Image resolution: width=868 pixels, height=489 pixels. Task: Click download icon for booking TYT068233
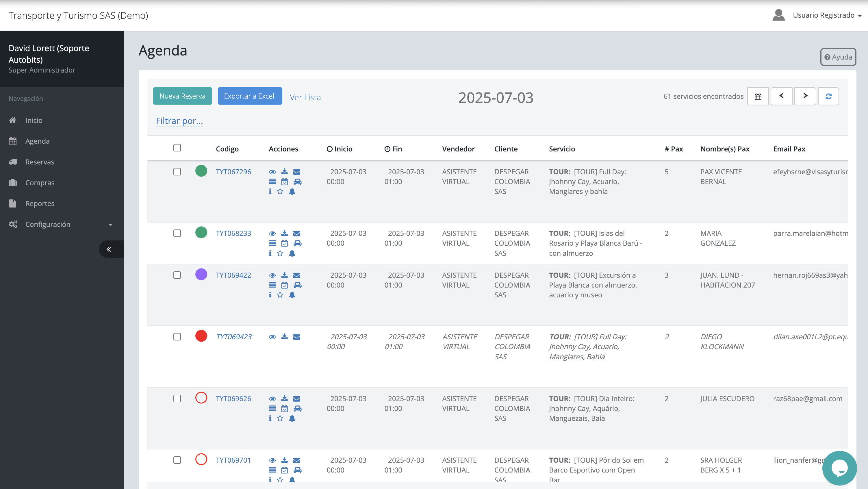[284, 233]
